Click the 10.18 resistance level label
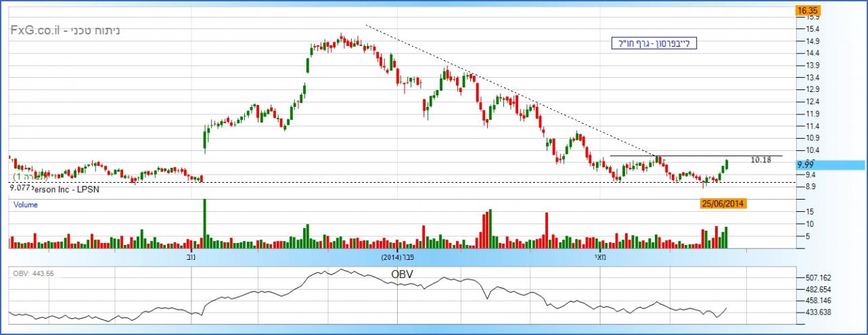This screenshot has height=335, width=868. [761, 160]
